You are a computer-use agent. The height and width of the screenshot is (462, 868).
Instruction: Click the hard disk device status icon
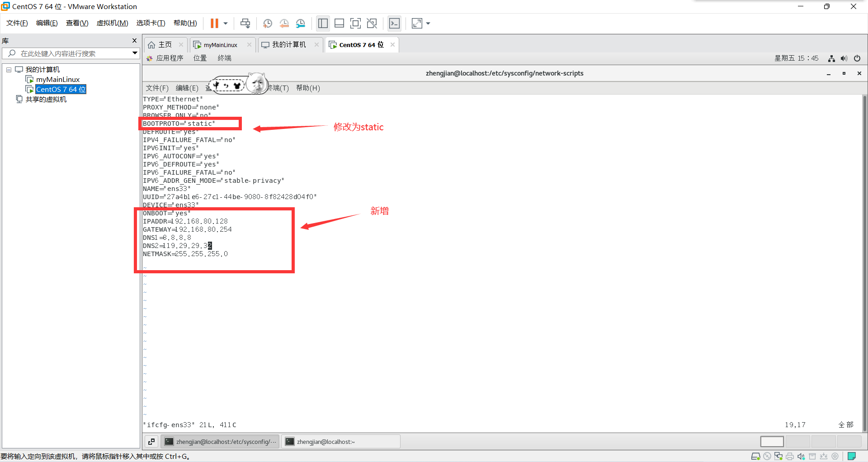click(755, 456)
